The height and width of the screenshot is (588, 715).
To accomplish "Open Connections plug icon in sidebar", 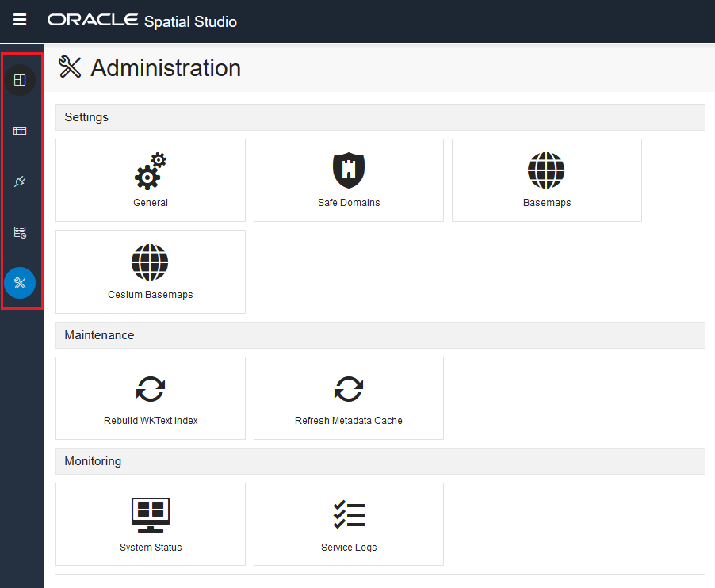I will click(x=20, y=181).
